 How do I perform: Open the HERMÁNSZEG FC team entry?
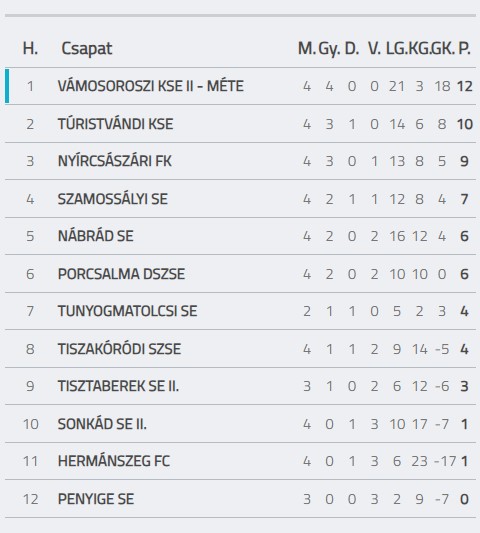(114, 461)
